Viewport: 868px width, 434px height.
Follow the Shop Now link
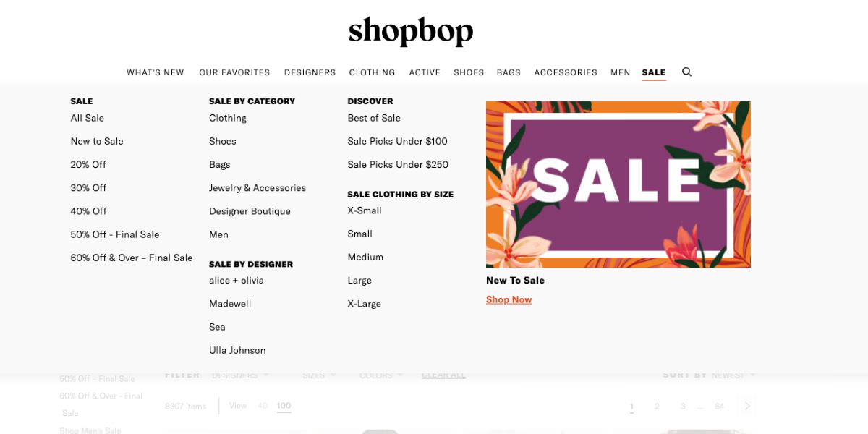pyautogui.click(x=509, y=299)
